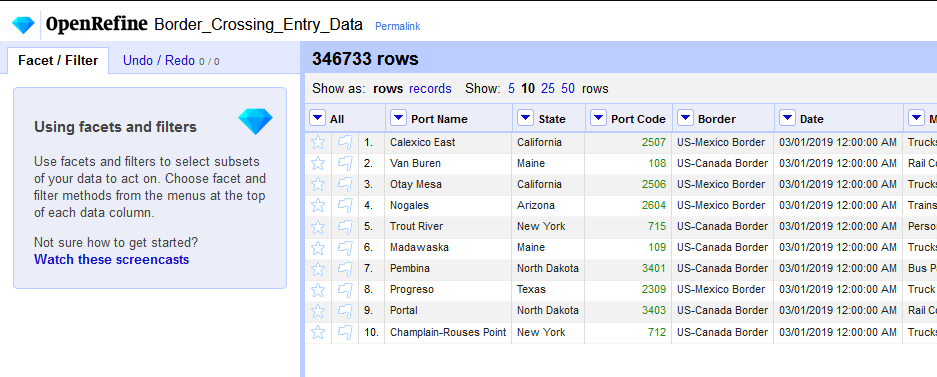Star row 6 Madawaska
This screenshot has width=937, height=377.
(x=319, y=247)
